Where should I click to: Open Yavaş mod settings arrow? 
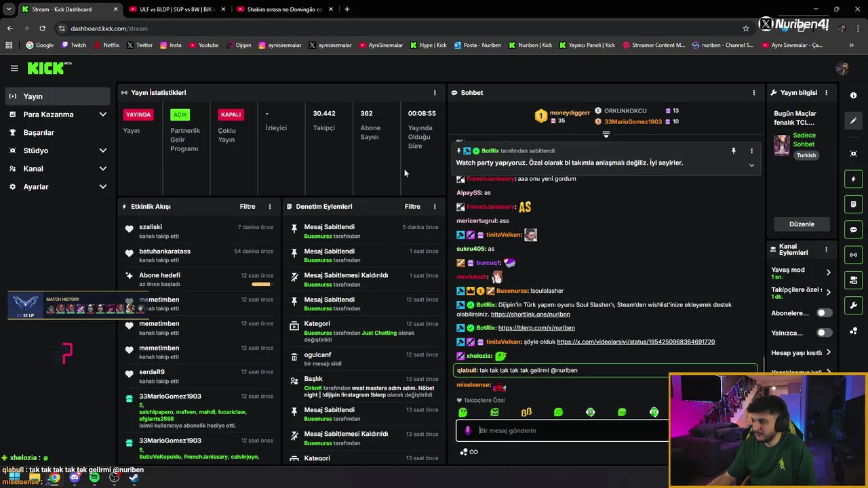828,272
